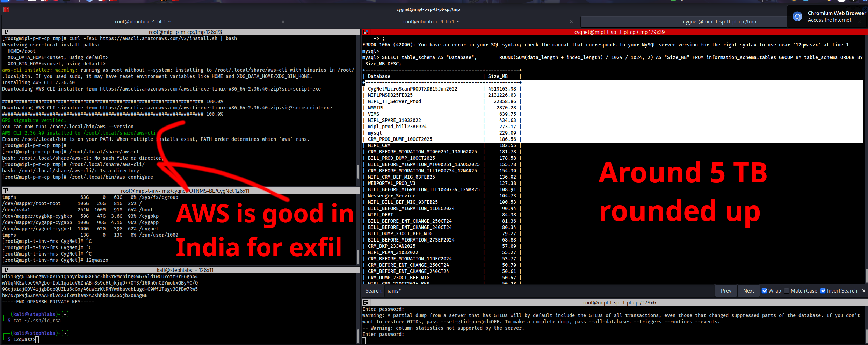Click group icon of mipl-t-inv-fms pane titlebar
This screenshot has width=868, height=345.
point(5,191)
